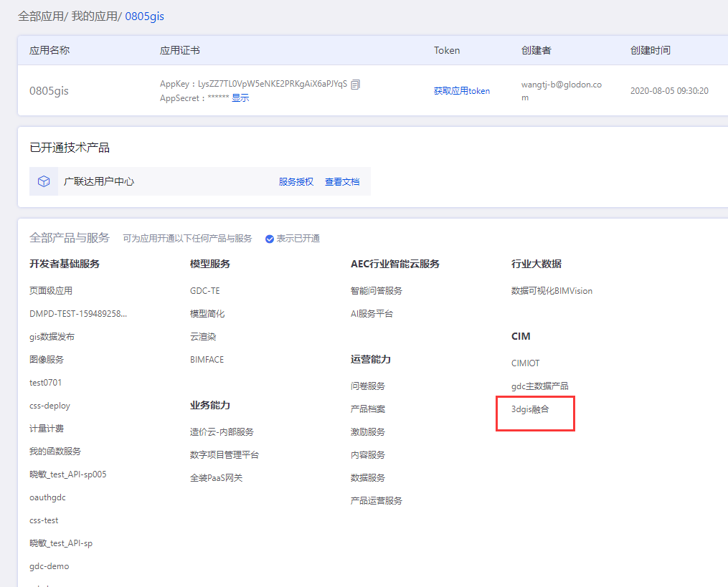Select 智能问答服务 in AEC行业智能云服务
The width and height of the screenshot is (728, 587).
click(x=376, y=291)
